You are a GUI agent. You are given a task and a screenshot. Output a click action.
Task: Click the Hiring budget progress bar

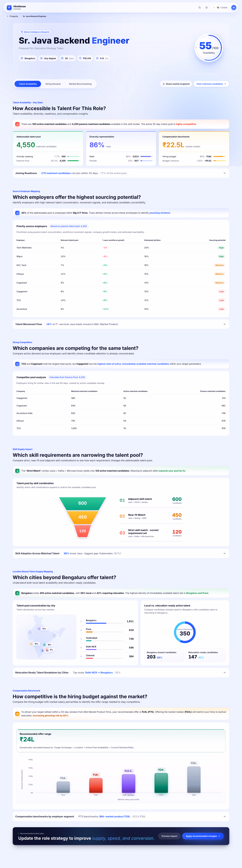coord(219,156)
